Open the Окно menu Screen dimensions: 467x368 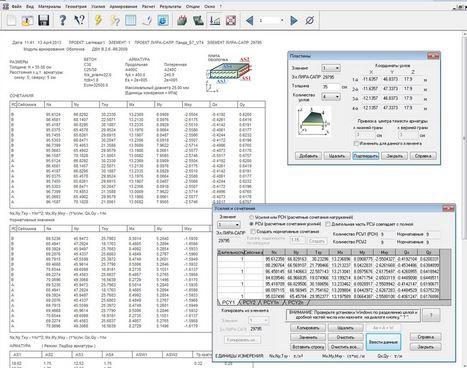tap(209, 6)
